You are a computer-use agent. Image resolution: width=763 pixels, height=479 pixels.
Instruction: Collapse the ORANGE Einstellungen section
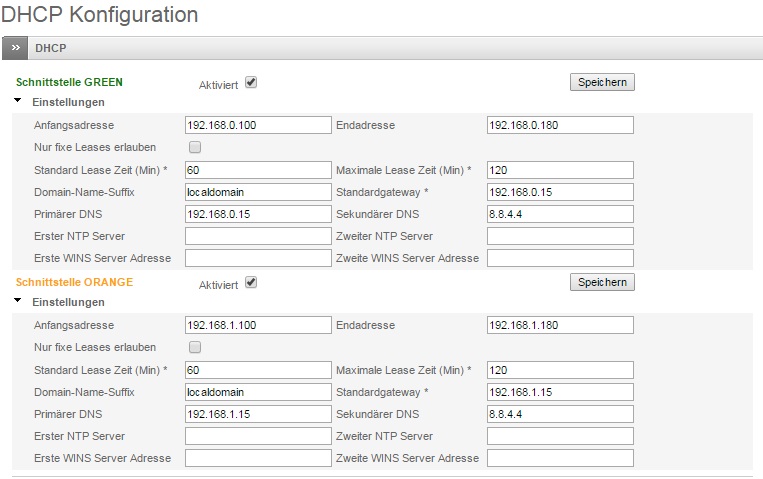[x=18, y=301]
